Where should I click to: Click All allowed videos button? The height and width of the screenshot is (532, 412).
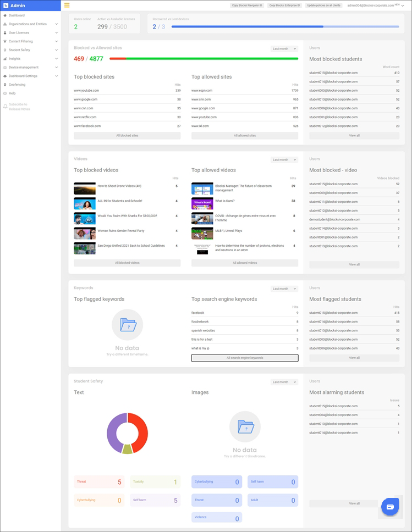tap(245, 263)
